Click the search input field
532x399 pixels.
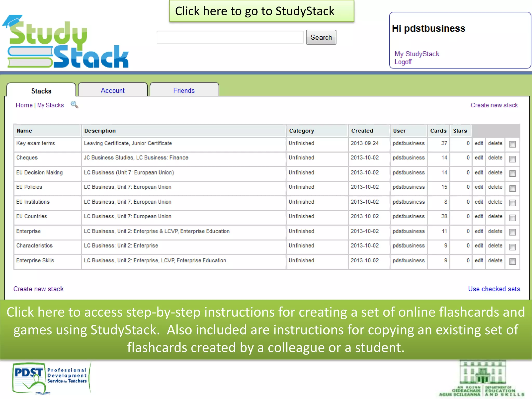click(x=230, y=37)
